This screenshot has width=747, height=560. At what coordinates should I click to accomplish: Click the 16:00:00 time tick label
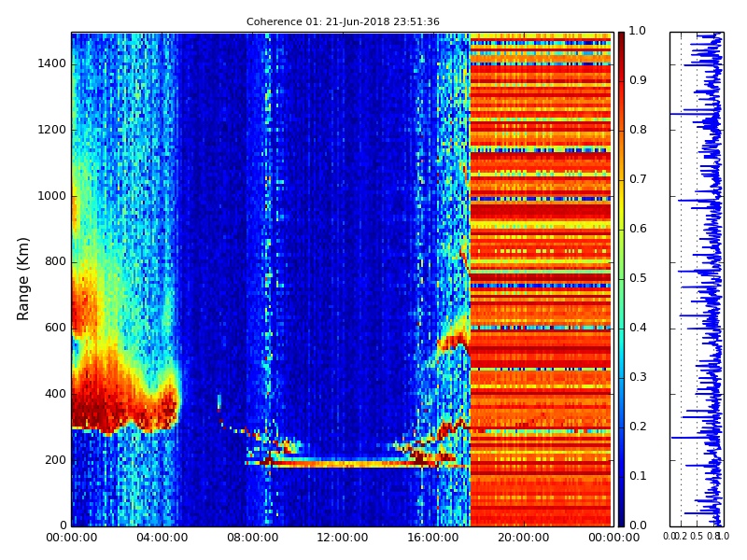click(433, 538)
